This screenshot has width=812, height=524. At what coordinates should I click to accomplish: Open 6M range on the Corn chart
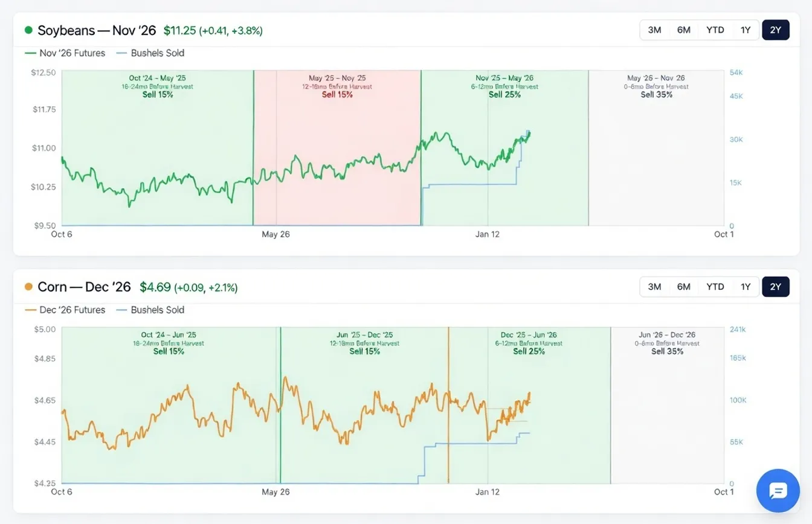pyautogui.click(x=683, y=287)
